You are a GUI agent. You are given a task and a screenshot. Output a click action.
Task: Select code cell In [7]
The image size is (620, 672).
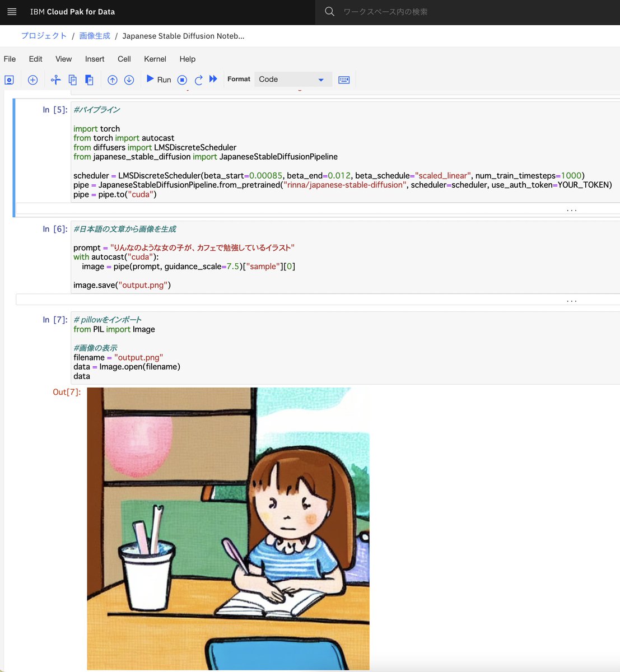(345, 348)
